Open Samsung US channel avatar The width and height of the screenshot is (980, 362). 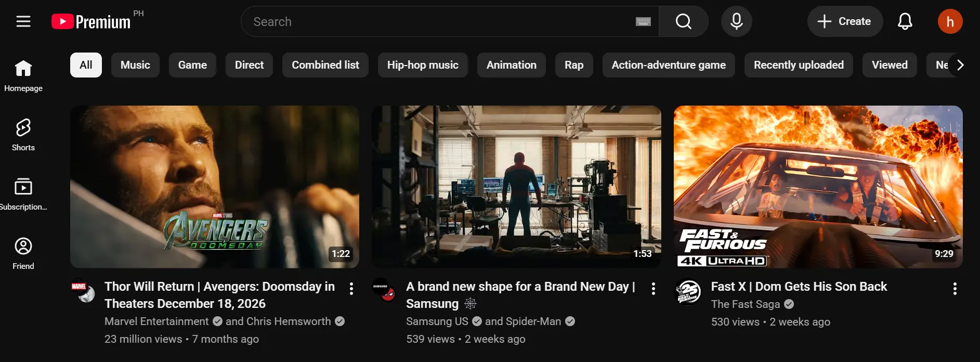pos(385,290)
